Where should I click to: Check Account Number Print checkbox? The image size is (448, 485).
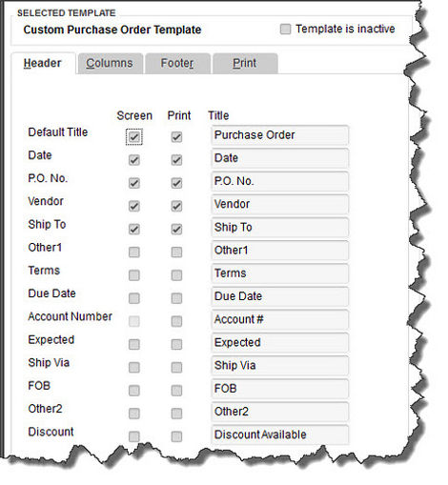click(x=176, y=321)
